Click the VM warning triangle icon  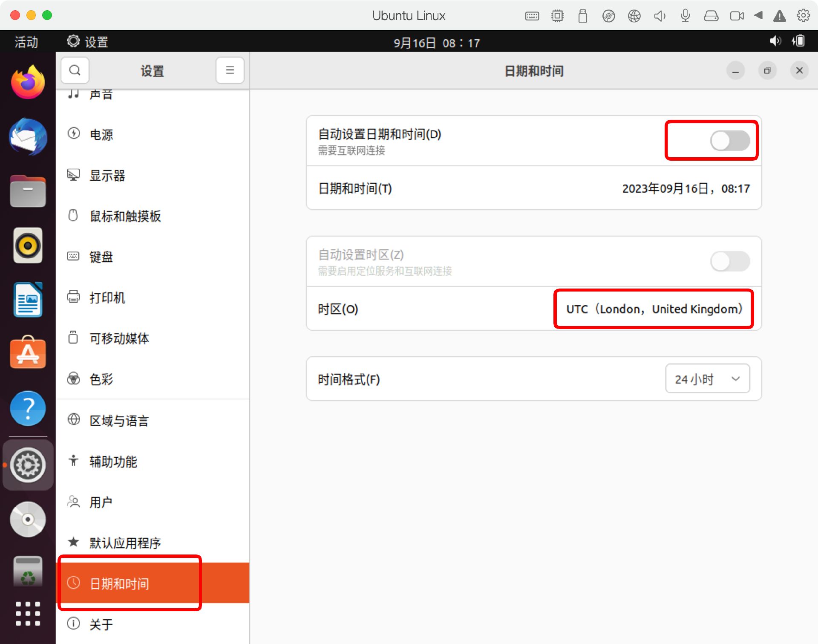click(x=780, y=16)
